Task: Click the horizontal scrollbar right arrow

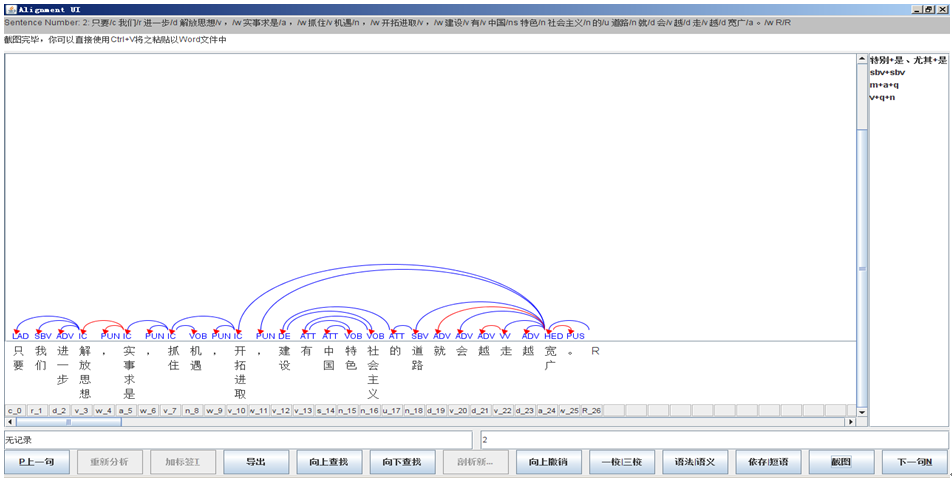Action: pos(851,422)
